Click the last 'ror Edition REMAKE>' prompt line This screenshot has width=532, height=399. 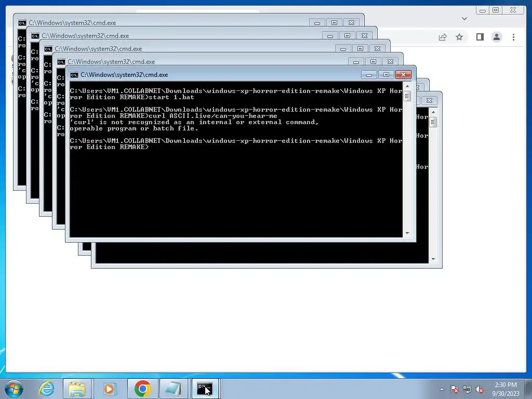coord(109,147)
